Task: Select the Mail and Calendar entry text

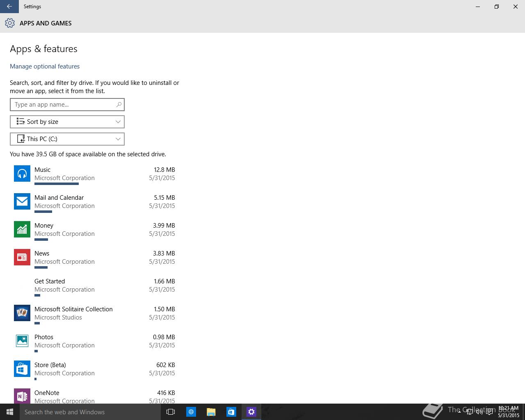Action: click(x=59, y=198)
